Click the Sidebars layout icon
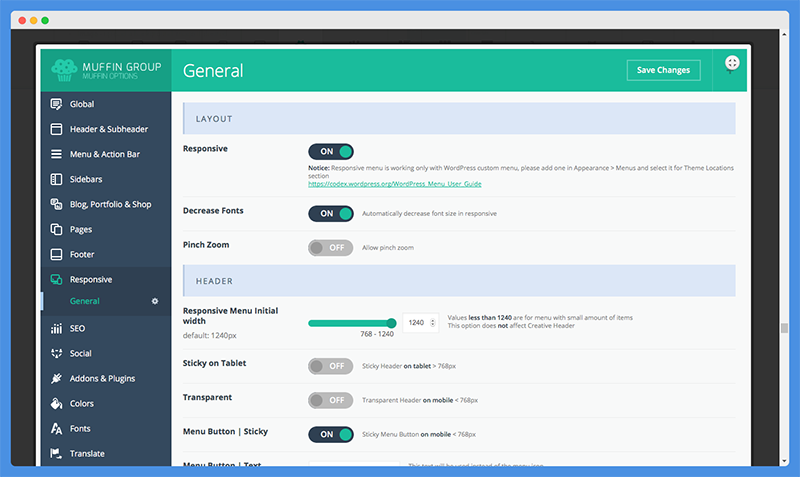 [56, 179]
